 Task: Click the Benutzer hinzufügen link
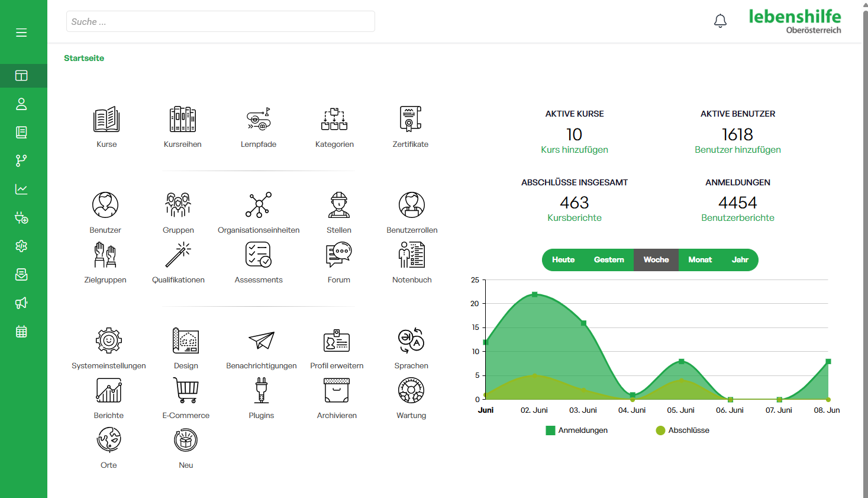click(x=738, y=150)
